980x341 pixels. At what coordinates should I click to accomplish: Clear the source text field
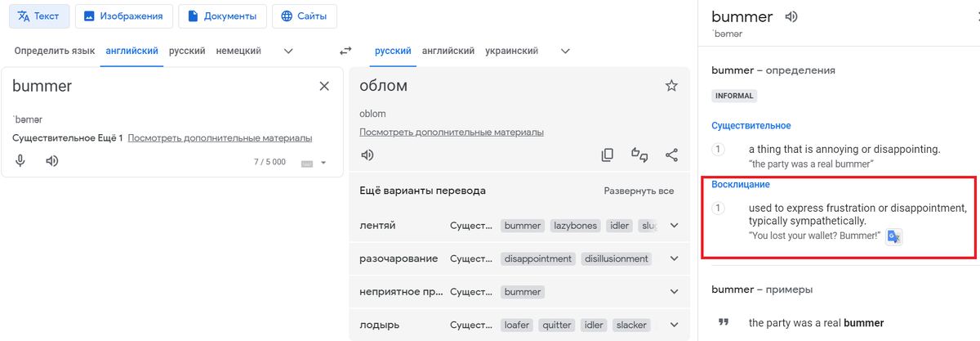pyautogui.click(x=324, y=86)
